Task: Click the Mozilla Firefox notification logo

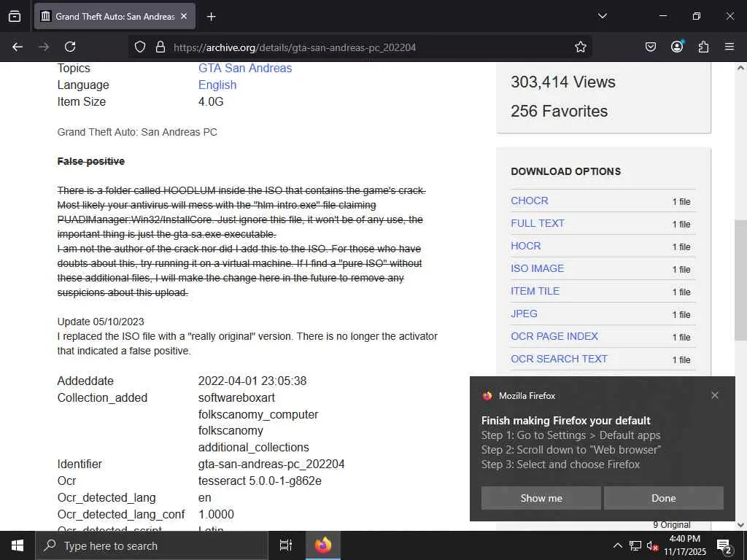Action: point(487,396)
